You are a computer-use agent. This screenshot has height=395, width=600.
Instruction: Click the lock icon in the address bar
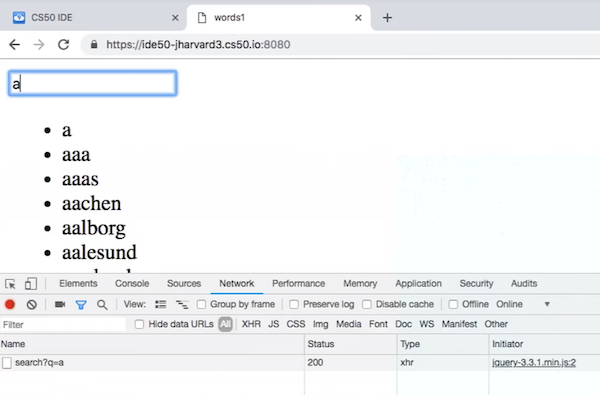click(x=94, y=45)
